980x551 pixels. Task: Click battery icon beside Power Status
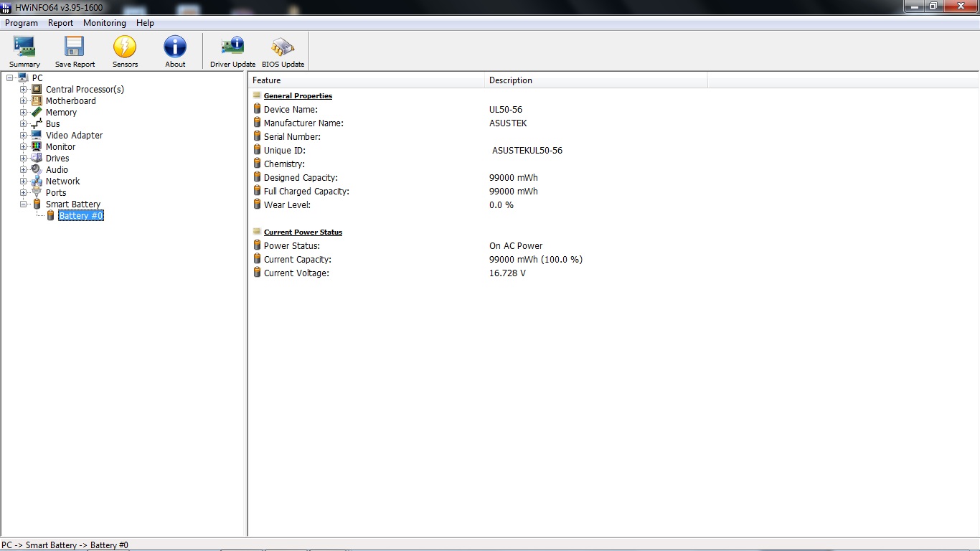(257, 245)
